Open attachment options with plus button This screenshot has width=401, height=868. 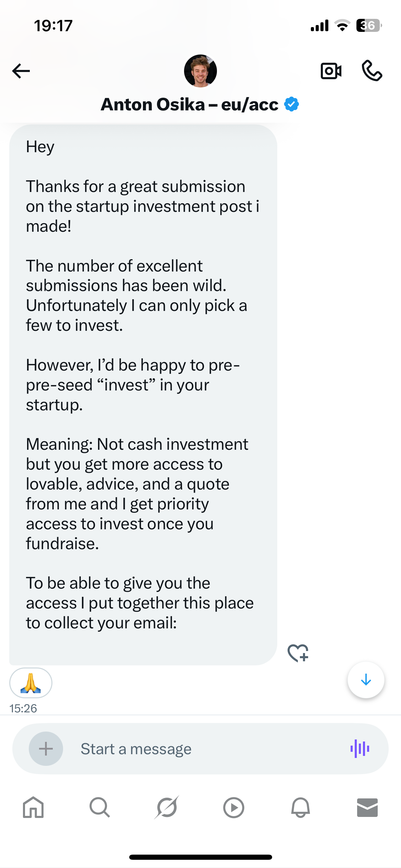46,749
